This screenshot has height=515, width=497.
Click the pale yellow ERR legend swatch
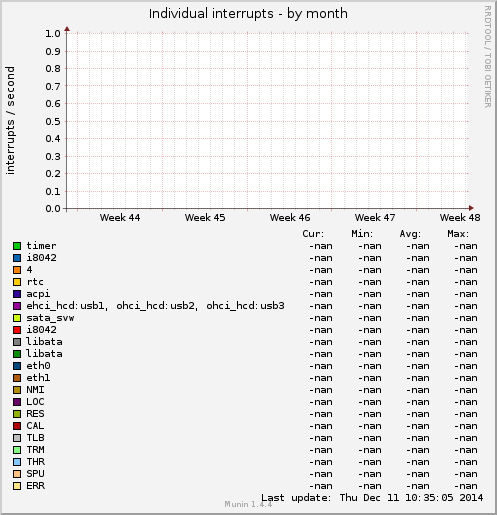[x=17, y=486]
